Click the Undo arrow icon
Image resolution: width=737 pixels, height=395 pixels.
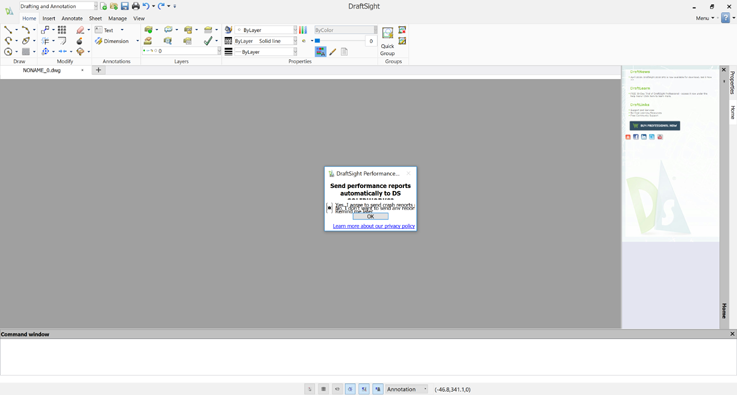tap(146, 6)
